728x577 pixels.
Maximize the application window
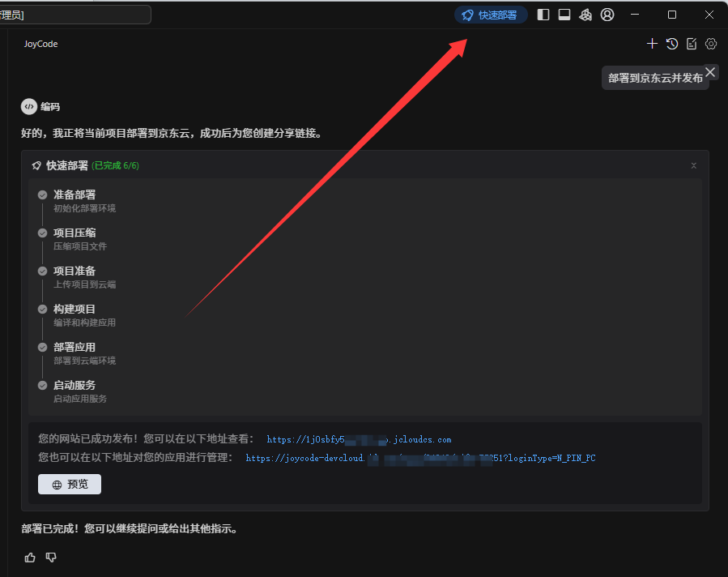[x=672, y=15]
